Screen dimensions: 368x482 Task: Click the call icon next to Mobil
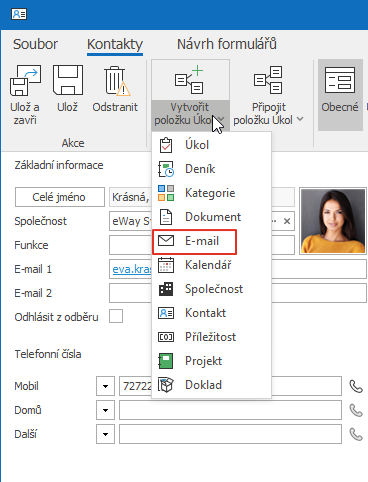click(x=356, y=386)
